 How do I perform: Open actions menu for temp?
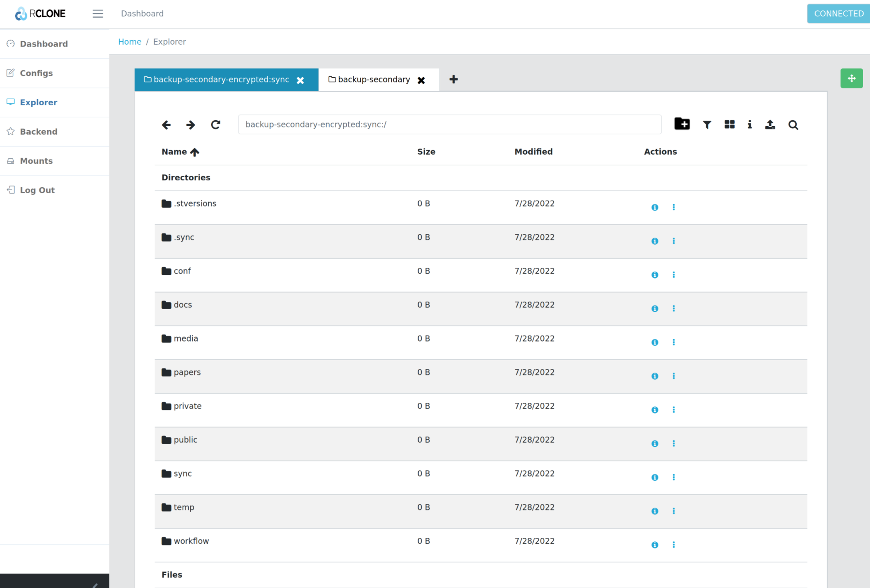point(674,511)
